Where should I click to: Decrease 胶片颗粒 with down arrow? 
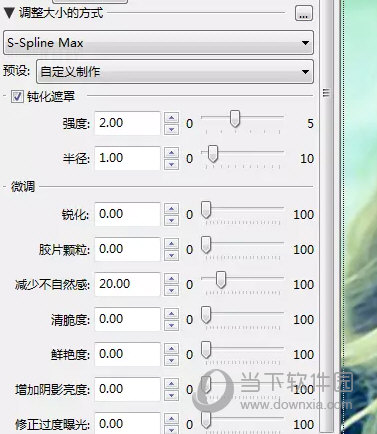click(x=171, y=255)
